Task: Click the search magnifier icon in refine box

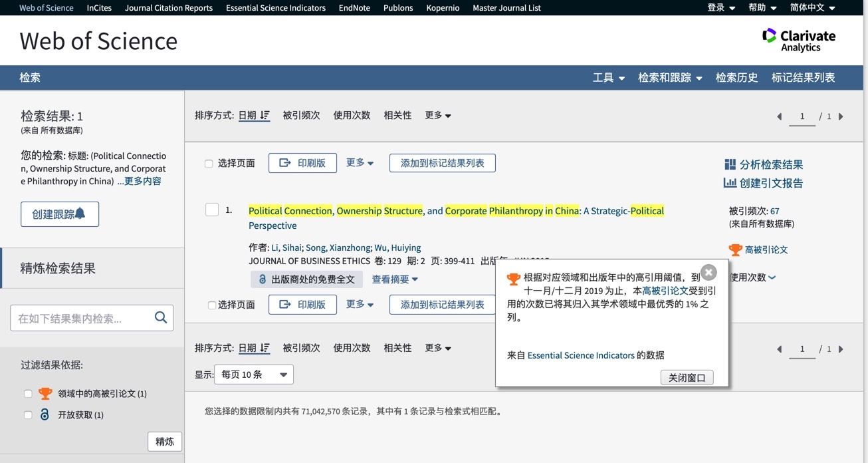Action: tap(161, 317)
